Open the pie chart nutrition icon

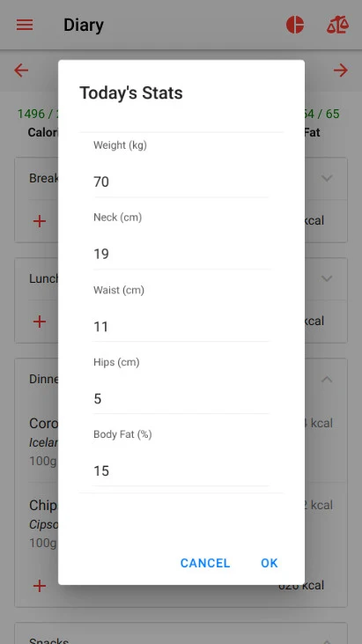tap(295, 25)
